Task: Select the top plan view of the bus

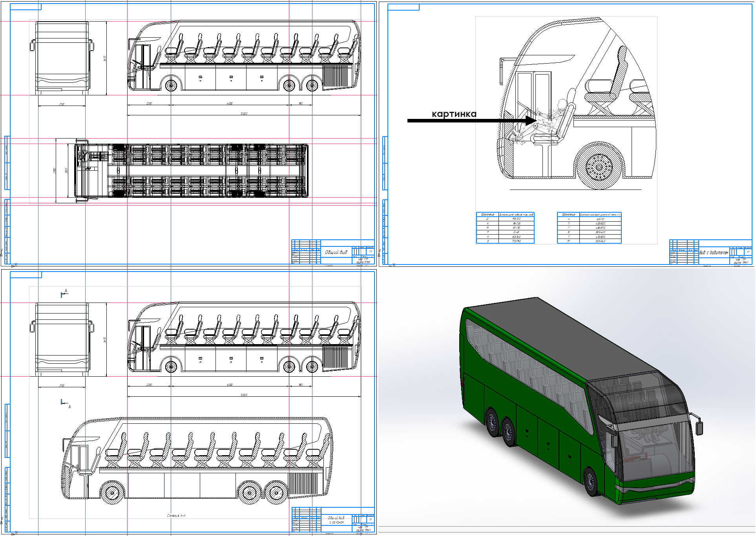Action: [192, 171]
